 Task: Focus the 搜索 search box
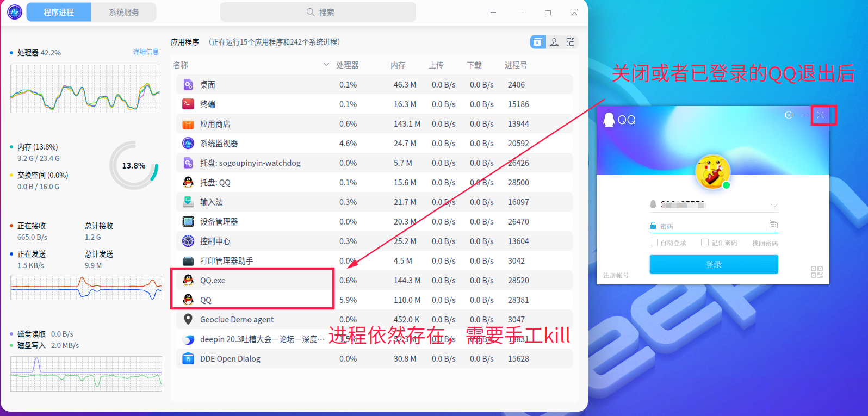tap(318, 12)
